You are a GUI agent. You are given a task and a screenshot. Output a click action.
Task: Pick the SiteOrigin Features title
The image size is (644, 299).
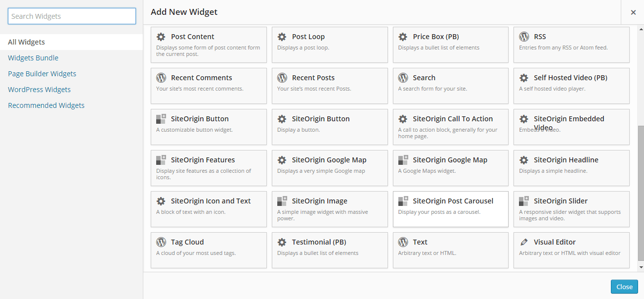(203, 160)
